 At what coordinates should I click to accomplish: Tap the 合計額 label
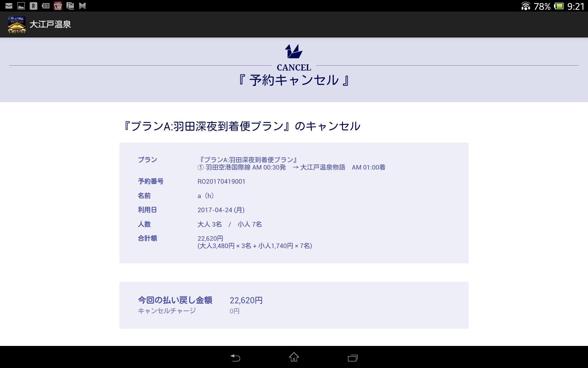pyautogui.click(x=147, y=239)
